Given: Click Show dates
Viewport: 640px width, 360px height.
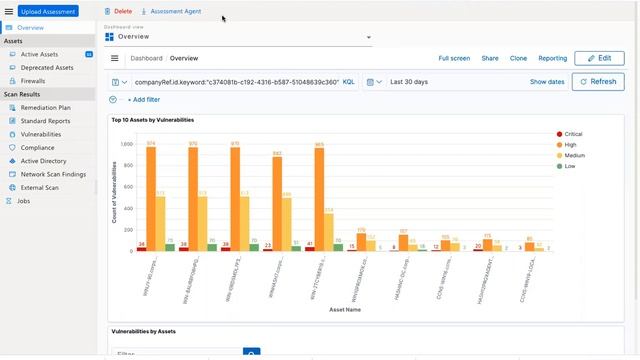Looking at the screenshot, I should coord(547,82).
